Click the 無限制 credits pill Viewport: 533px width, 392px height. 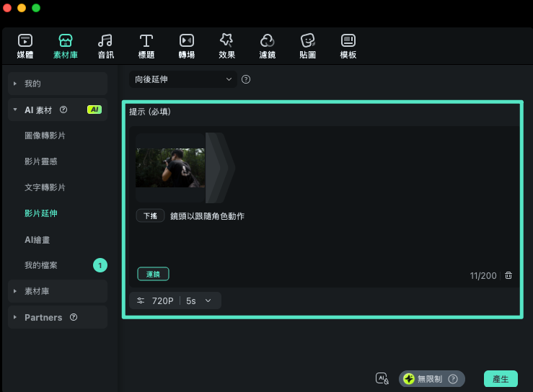432,379
